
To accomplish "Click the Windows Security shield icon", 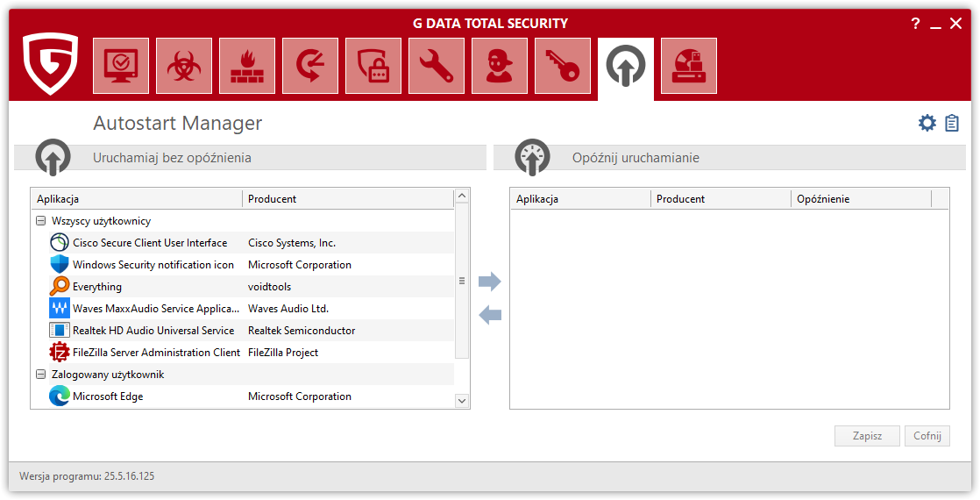I will (60, 265).
